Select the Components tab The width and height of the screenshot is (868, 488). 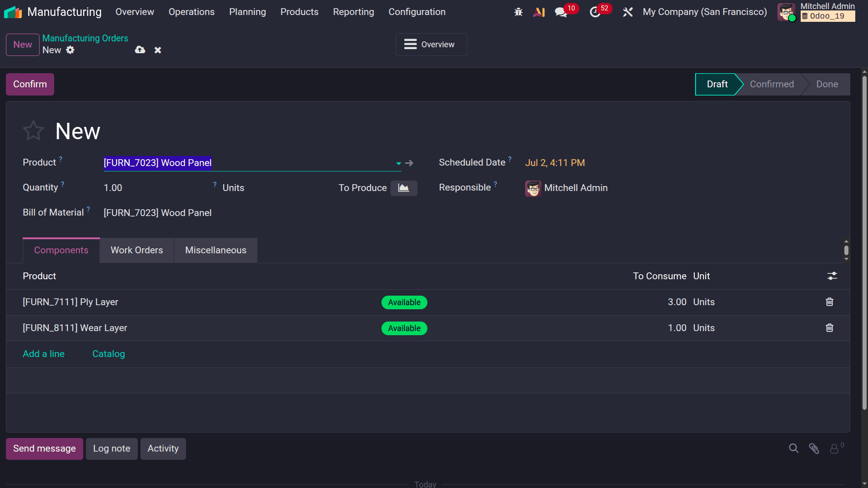coord(61,250)
